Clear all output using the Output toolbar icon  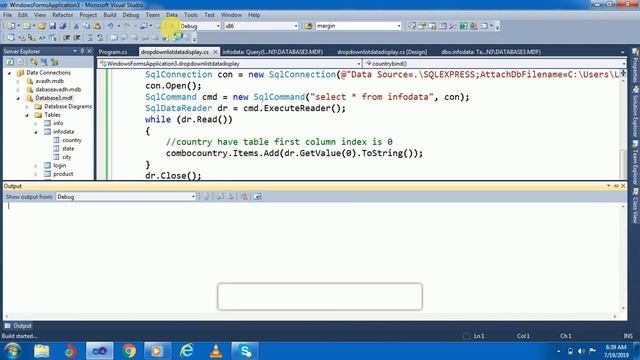click(244, 197)
